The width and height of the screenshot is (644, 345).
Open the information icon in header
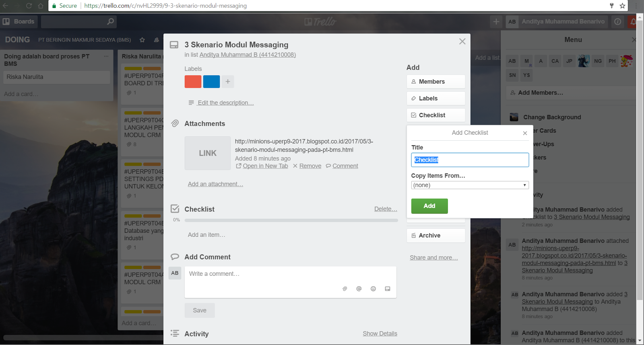point(617,22)
